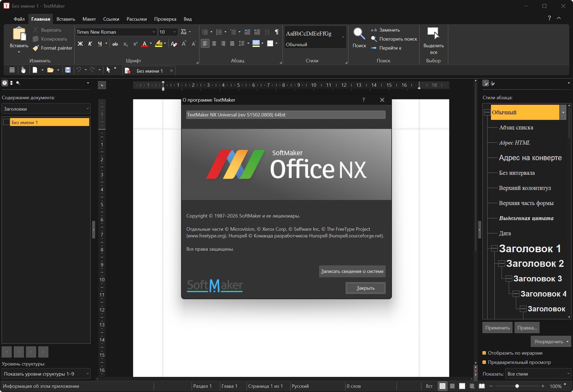Activate the Format painter brush
Image resolution: width=573 pixels, height=392 pixels.
(36, 48)
